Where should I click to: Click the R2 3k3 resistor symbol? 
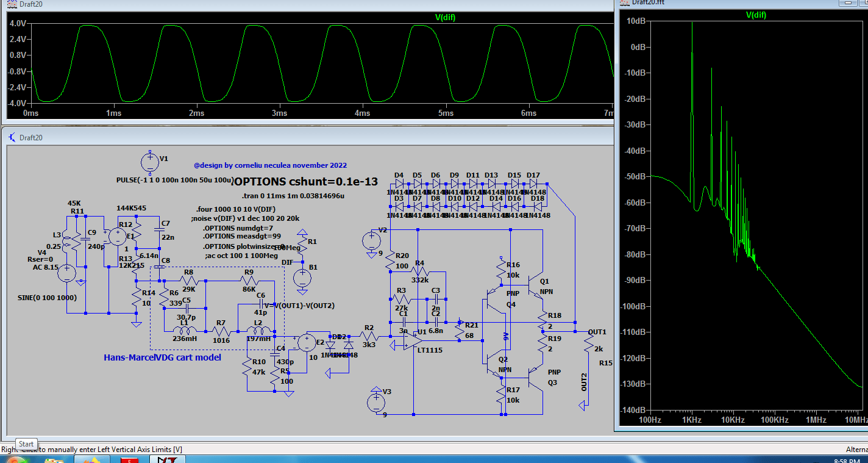368,336
